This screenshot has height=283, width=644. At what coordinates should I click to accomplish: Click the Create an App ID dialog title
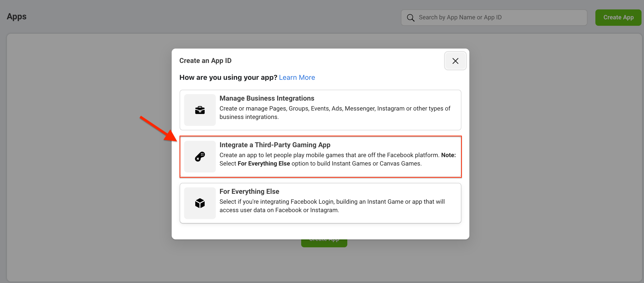point(205,60)
